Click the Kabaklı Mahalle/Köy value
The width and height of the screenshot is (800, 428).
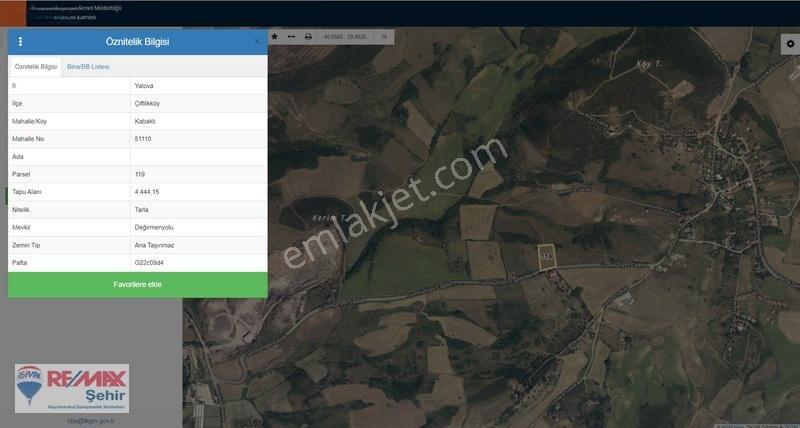click(145, 121)
